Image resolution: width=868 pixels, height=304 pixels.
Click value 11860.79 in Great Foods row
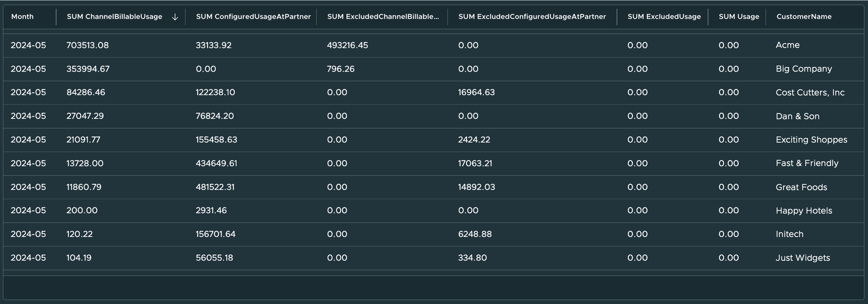(84, 187)
